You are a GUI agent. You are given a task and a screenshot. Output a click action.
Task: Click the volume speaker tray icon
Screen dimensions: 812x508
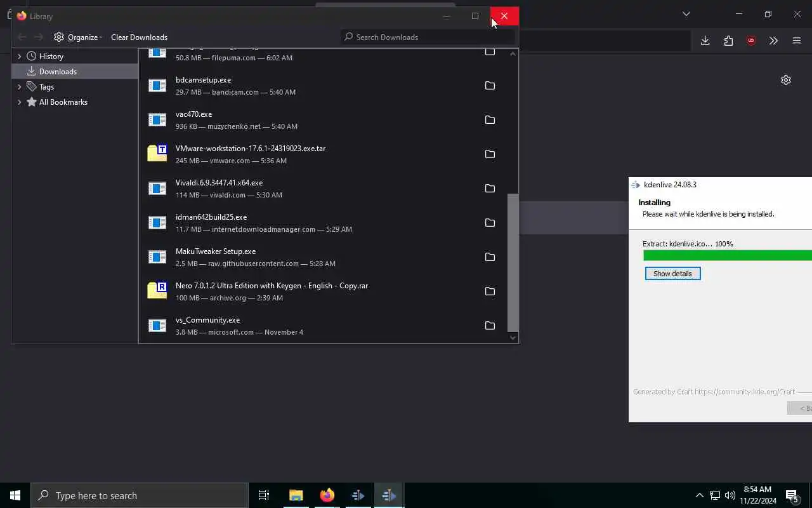(730, 495)
